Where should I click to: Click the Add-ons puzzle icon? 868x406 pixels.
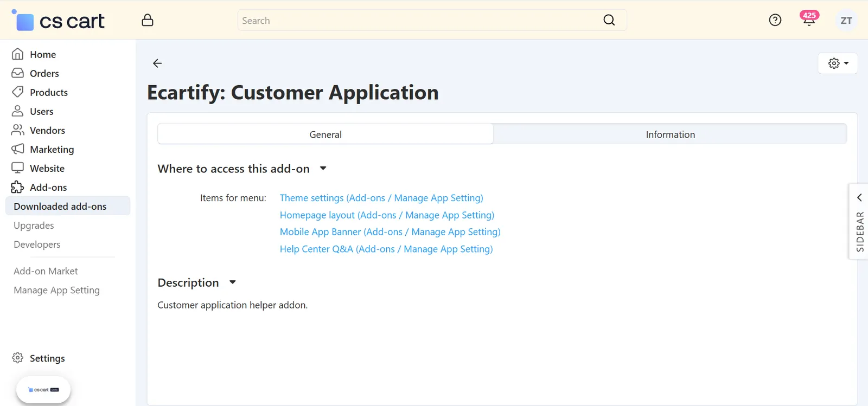pyautogui.click(x=18, y=187)
